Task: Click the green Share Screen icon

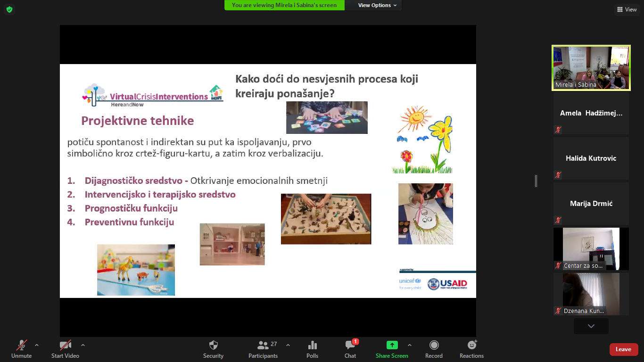Action: click(392, 345)
